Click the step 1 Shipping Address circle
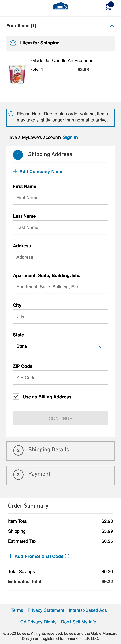 18,155
